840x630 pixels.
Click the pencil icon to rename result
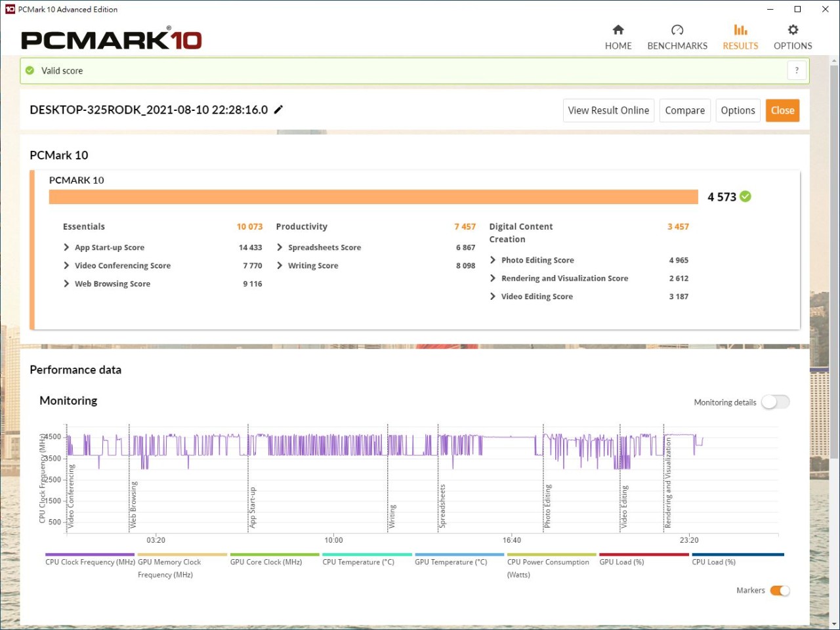[x=278, y=110]
